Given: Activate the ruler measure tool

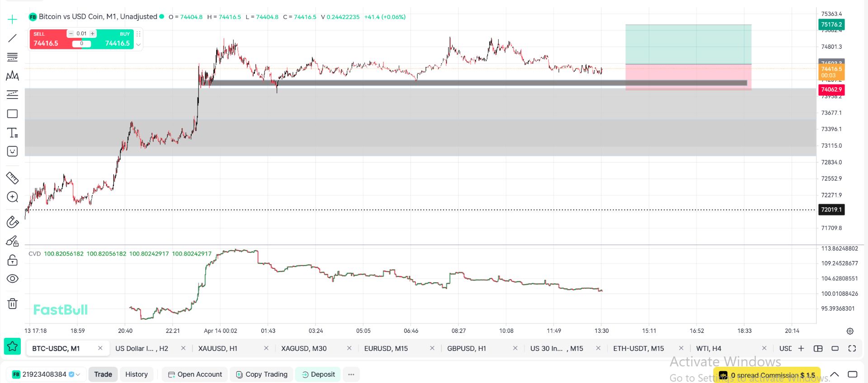Looking at the screenshot, I should pos(12,178).
